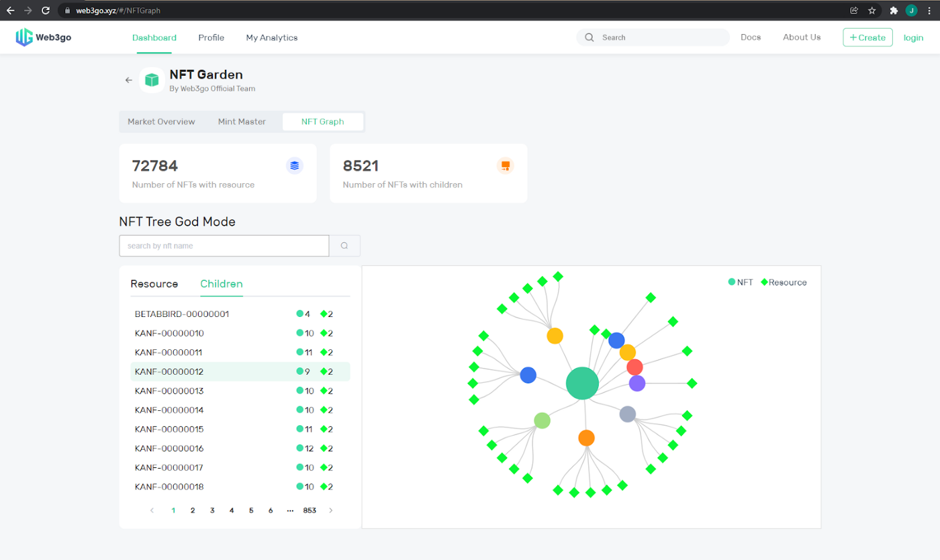Click the search by nft name field

[224, 246]
